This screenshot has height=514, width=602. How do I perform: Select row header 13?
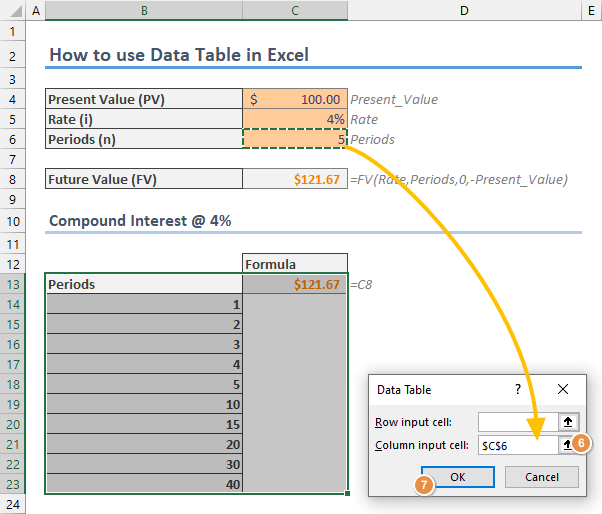(12, 284)
